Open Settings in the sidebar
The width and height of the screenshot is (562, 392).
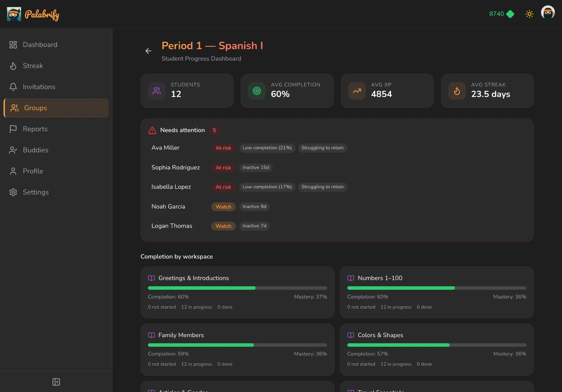56,192
